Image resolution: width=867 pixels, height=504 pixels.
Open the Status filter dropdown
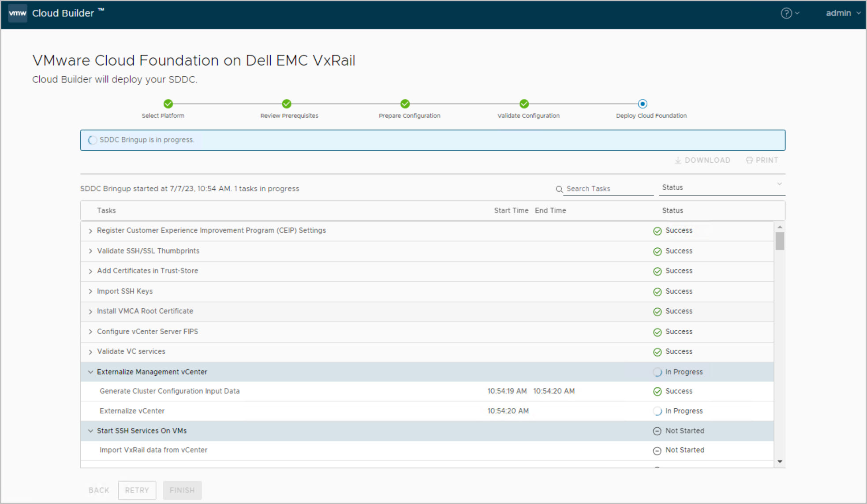click(x=722, y=187)
